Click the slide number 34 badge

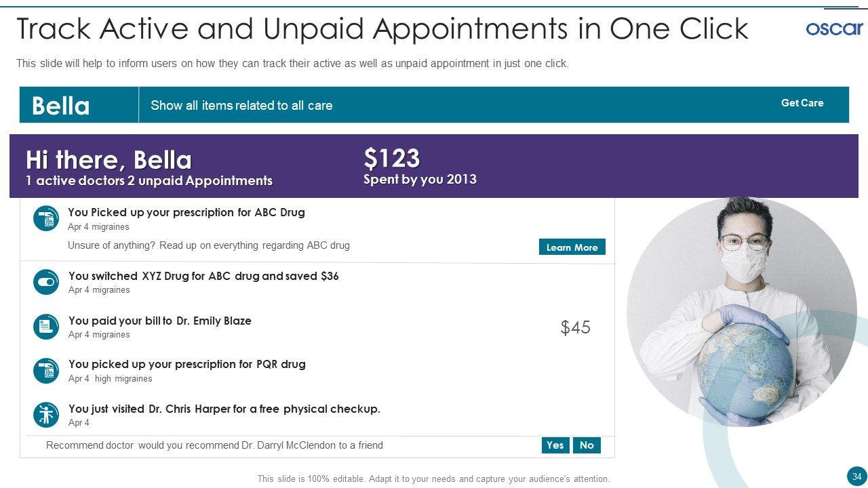click(856, 474)
